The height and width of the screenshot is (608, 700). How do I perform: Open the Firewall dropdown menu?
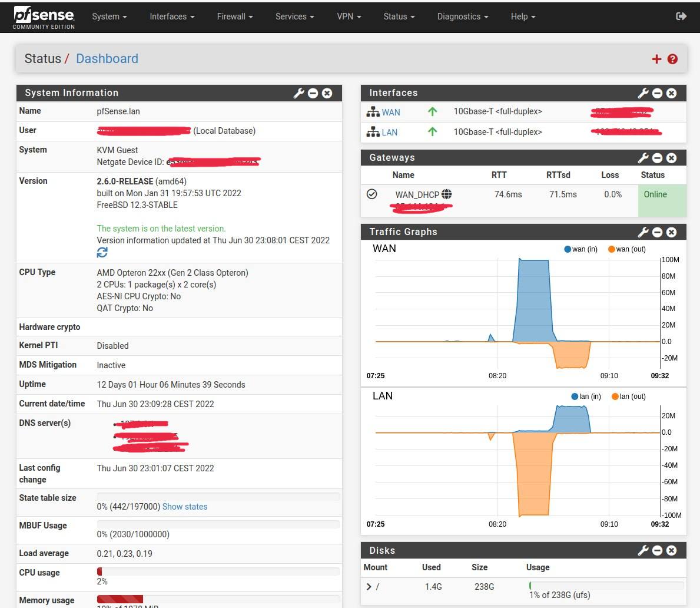[x=234, y=16]
